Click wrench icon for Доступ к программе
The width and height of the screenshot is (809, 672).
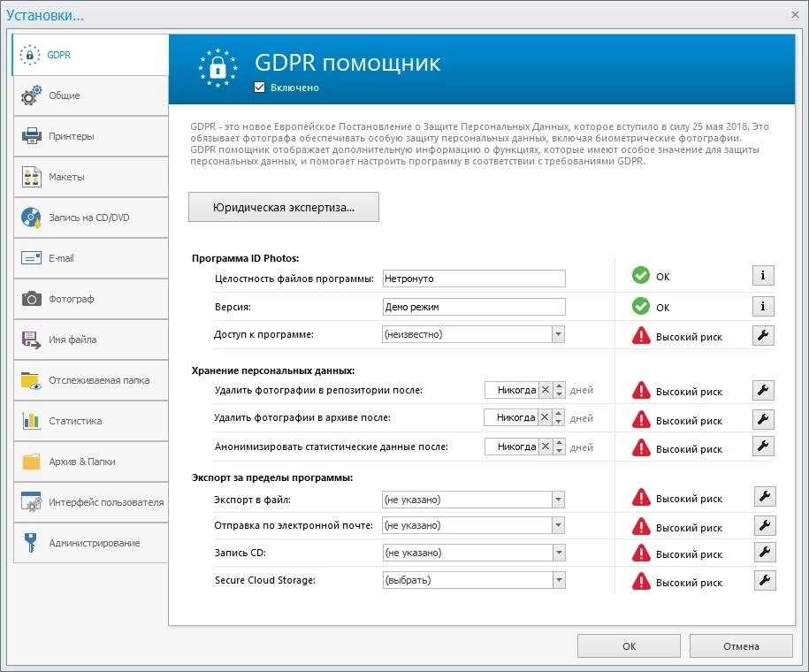pyautogui.click(x=763, y=335)
